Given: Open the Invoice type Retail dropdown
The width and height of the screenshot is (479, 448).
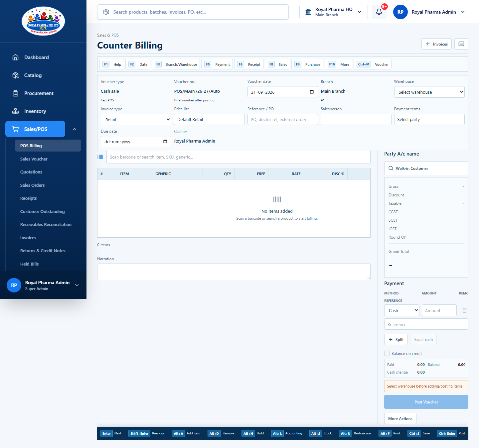Looking at the screenshot, I should pyautogui.click(x=136, y=120).
